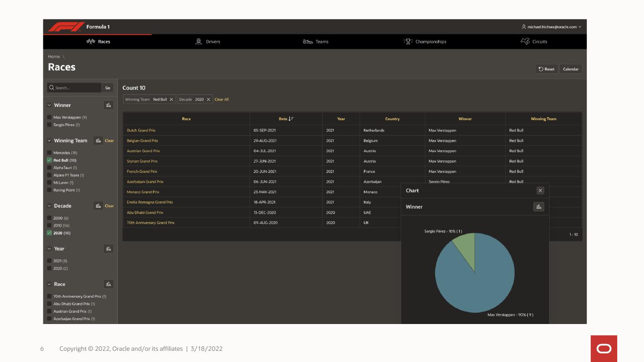Open the Winning Team facet chart icon
This screenshot has height=362, width=644.
[x=98, y=140]
